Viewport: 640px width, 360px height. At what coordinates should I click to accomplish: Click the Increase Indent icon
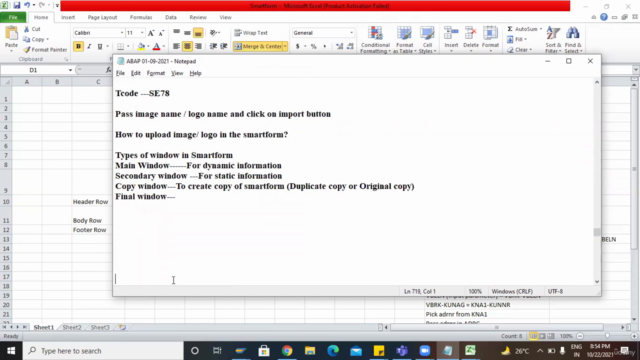(224, 47)
